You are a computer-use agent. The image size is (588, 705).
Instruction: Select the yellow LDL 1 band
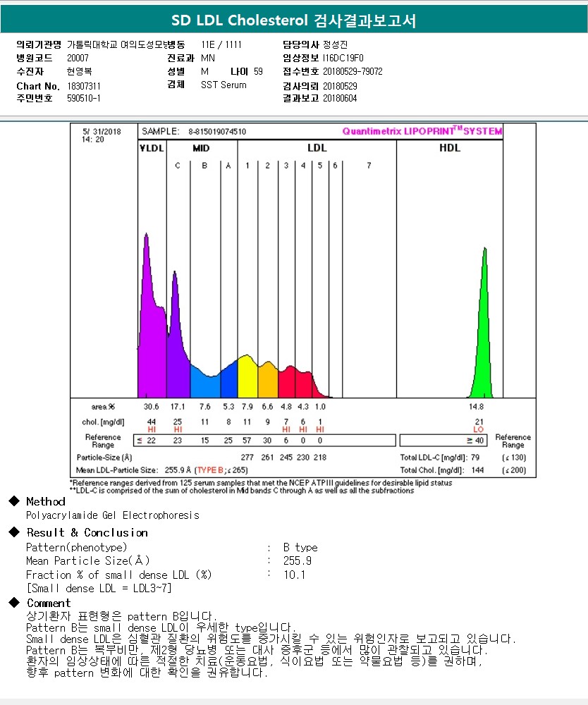pyautogui.click(x=247, y=378)
